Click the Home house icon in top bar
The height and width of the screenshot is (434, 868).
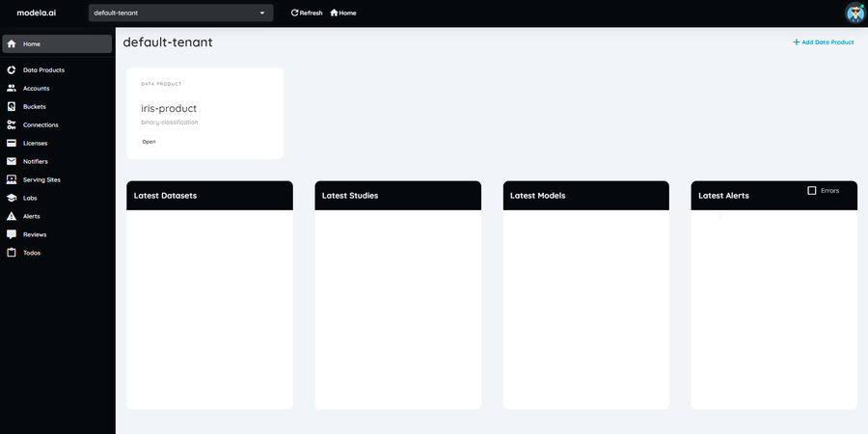click(x=334, y=13)
